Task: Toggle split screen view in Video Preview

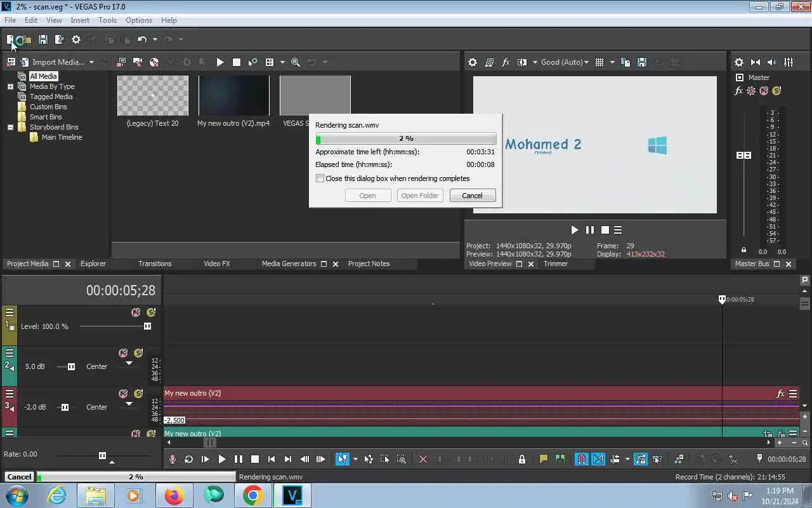Action: [522, 62]
